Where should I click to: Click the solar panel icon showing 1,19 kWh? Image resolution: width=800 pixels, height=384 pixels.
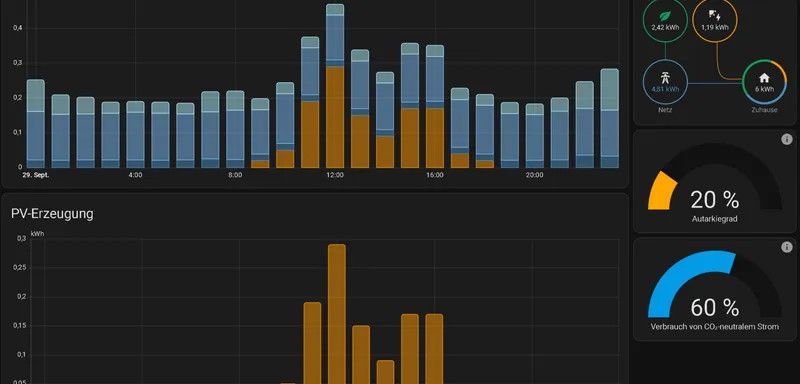pos(714,16)
